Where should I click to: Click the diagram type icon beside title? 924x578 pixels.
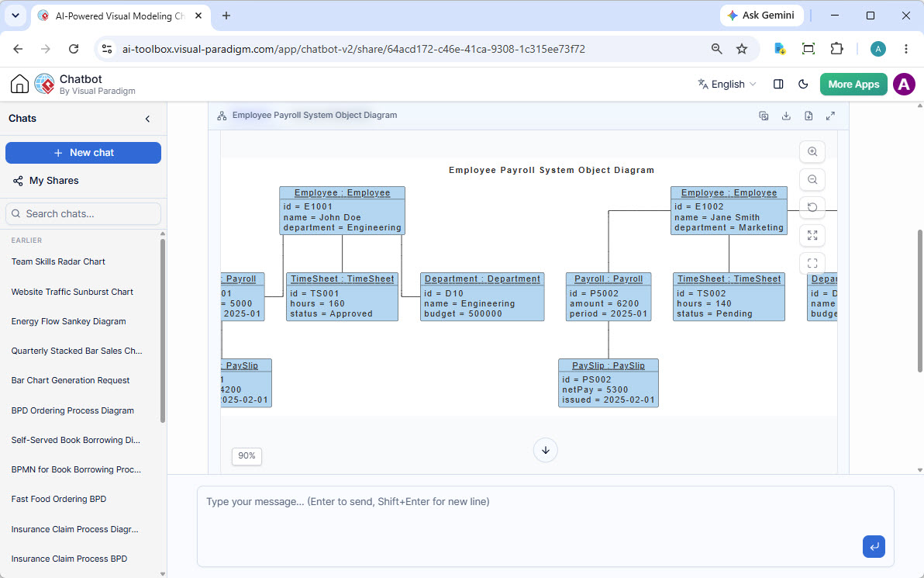tap(222, 116)
